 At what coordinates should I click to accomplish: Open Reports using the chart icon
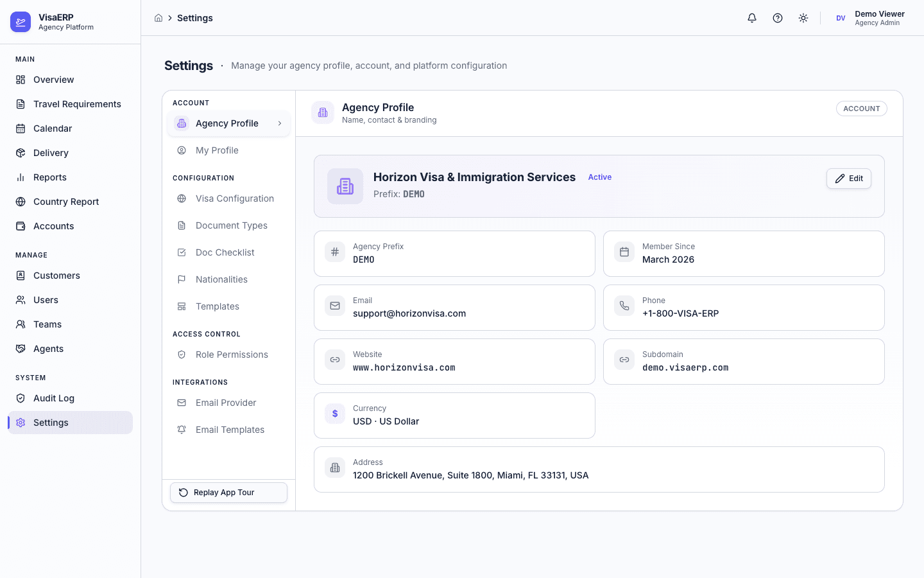pyautogui.click(x=20, y=177)
